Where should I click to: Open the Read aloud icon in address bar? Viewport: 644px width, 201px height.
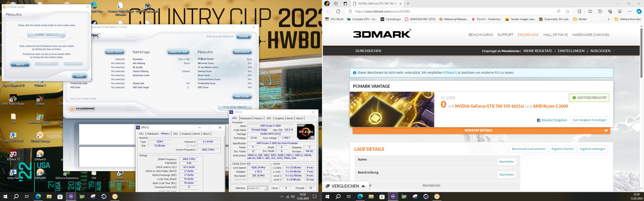pos(559,11)
